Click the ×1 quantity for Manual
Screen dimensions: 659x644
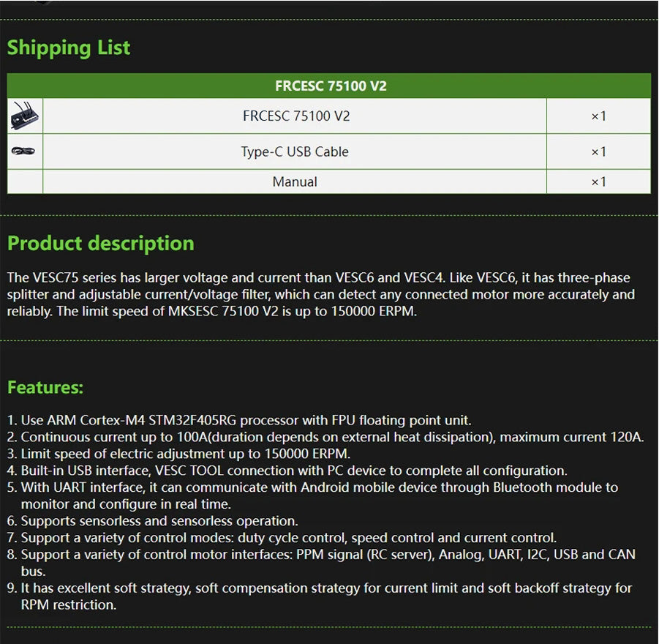point(598,181)
